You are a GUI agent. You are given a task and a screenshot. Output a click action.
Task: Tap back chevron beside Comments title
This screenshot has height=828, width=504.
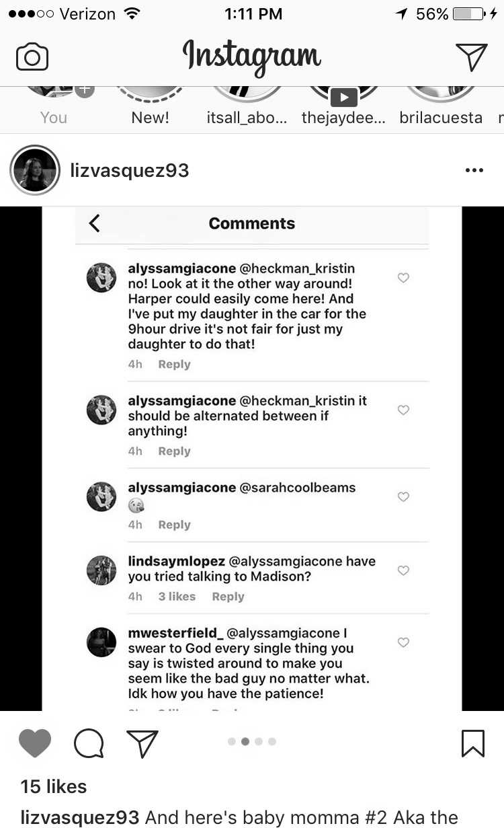tap(95, 223)
